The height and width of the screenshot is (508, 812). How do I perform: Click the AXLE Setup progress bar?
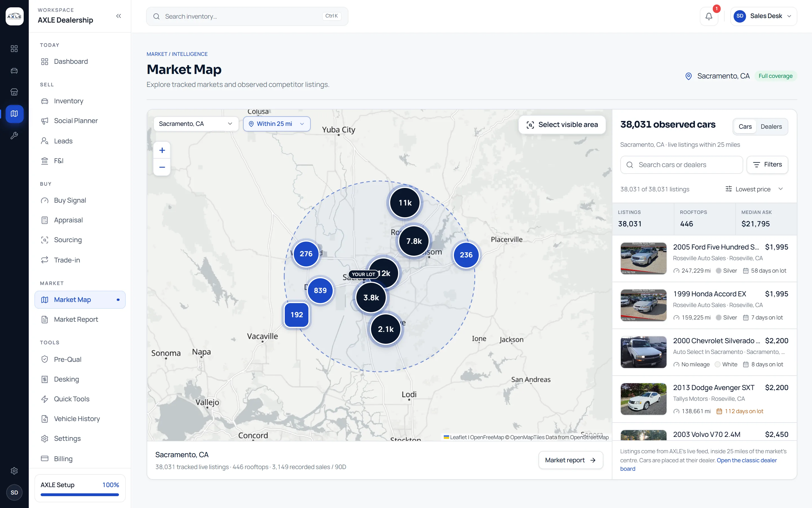point(80,494)
